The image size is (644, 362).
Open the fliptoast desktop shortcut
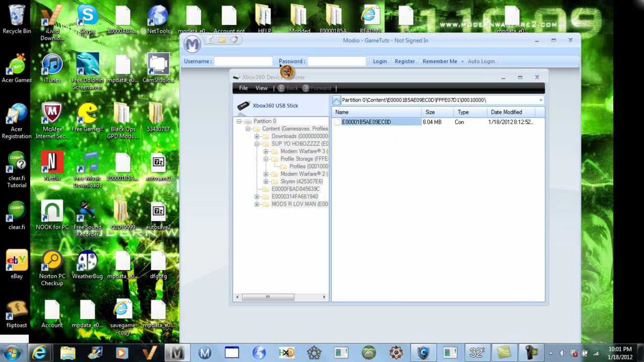tap(17, 314)
